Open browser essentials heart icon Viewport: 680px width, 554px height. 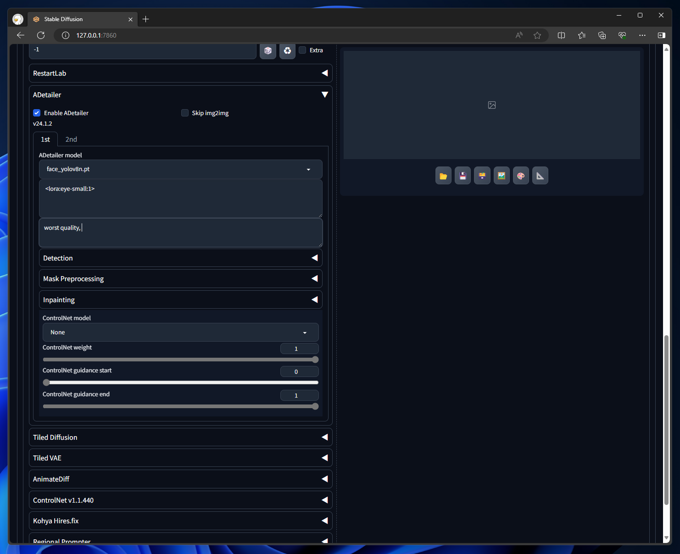[622, 35]
